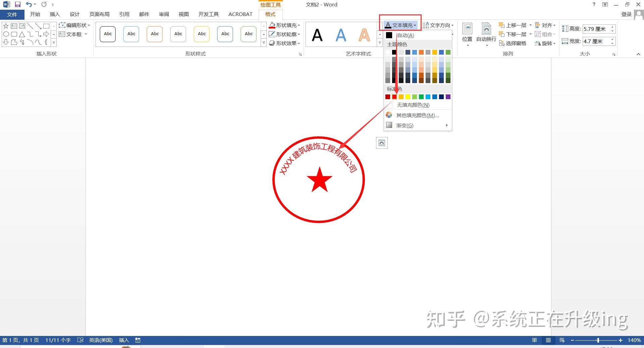The image size is (644, 348).
Task: Click the Save icon in quick access toolbar
Action: (x=18, y=4)
